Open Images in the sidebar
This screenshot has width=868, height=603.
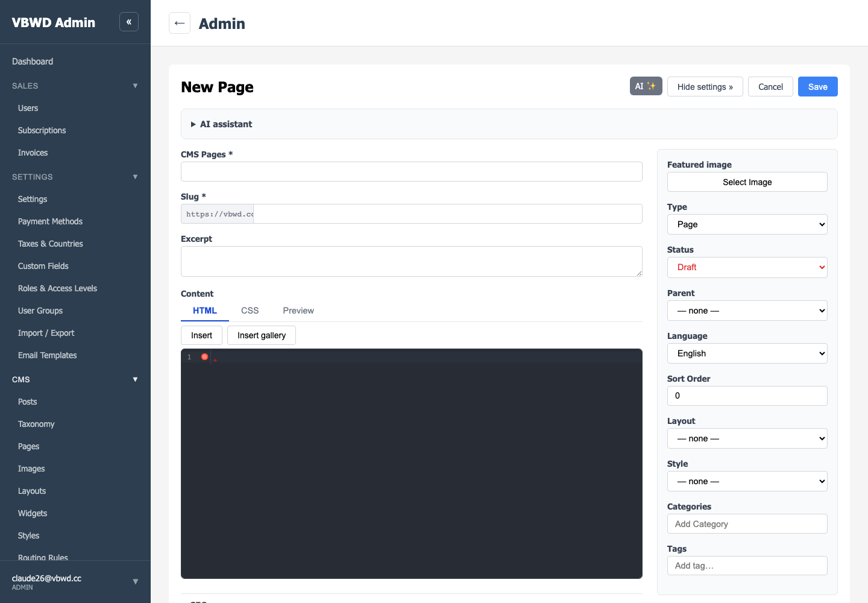(31, 469)
